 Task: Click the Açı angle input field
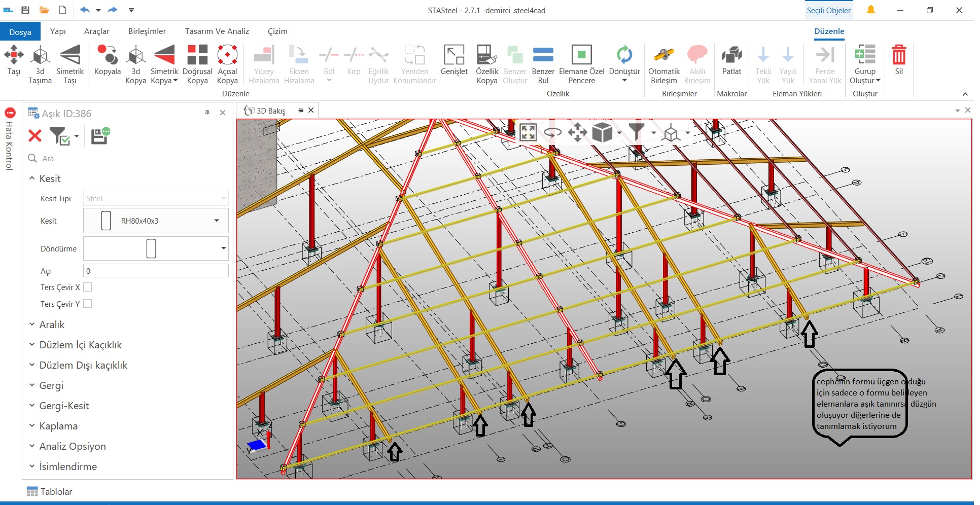coord(156,271)
